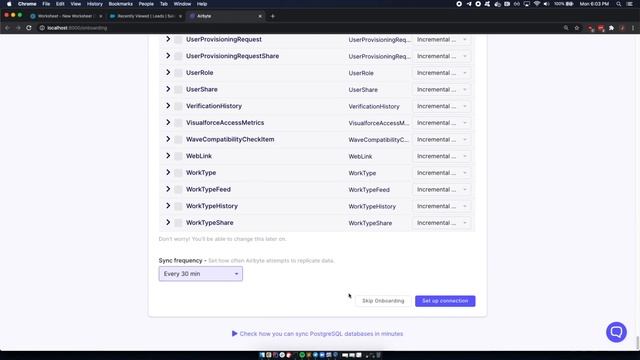The image size is (640, 360).
Task: Open the Sync frequency dropdown
Action: pos(200,274)
